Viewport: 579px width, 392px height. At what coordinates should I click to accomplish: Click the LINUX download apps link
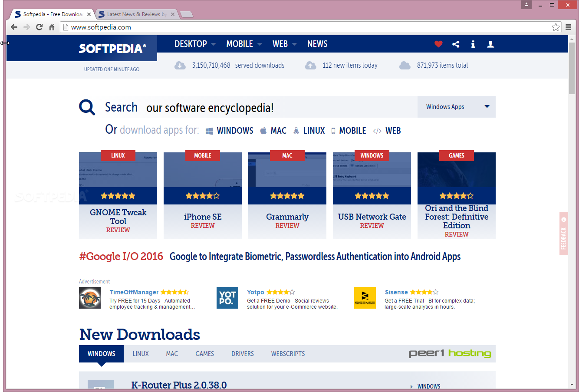314,131
